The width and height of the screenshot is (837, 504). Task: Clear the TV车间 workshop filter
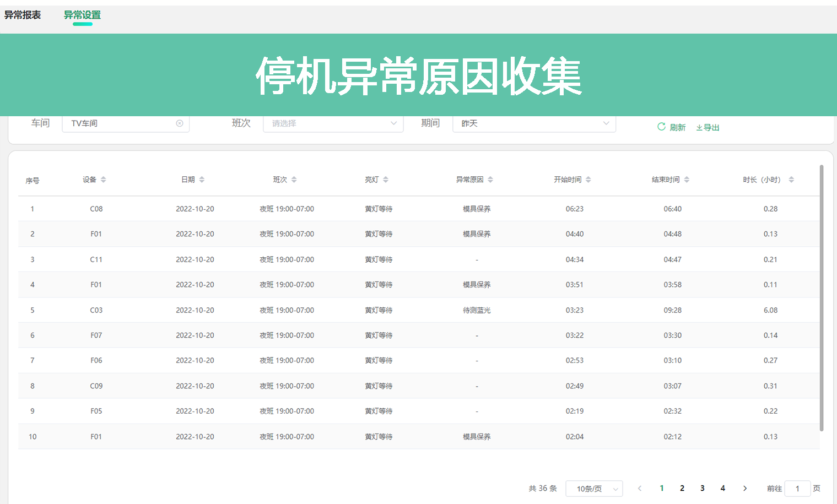[180, 123]
